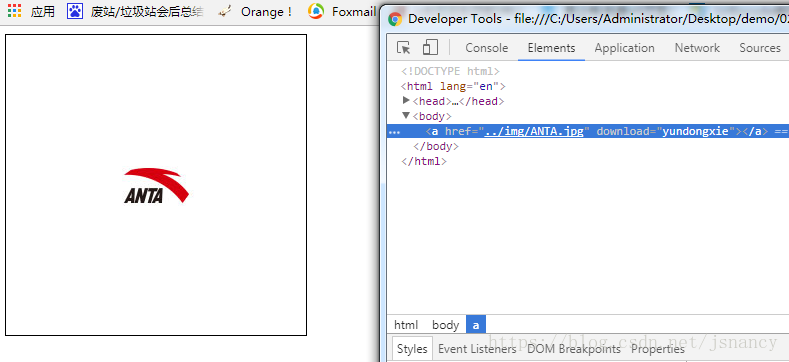Click the Developer Tools window title
This screenshot has width=789, height=362.
click(598, 19)
